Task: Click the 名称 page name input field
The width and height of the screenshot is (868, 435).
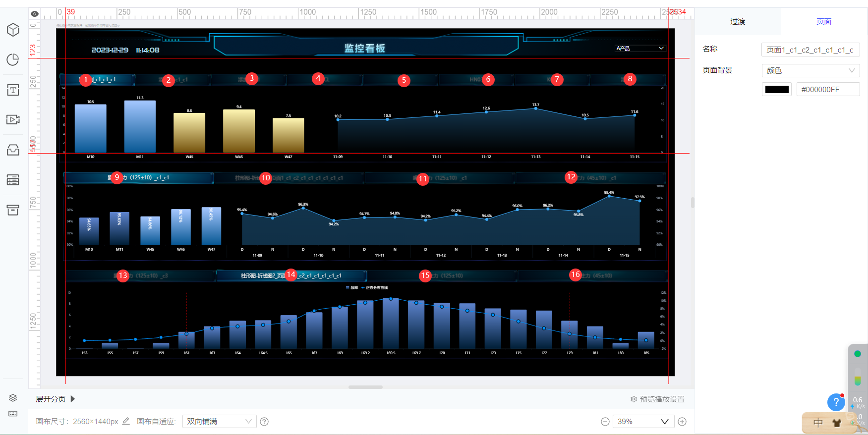Action: 810,50
